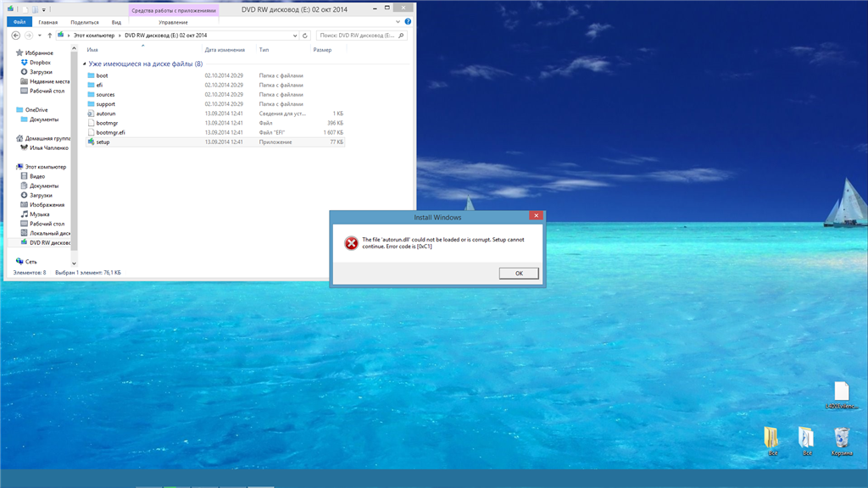Select the Все yellow folder desktop icon
Viewport: 868px width, 488px height.
(x=772, y=441)
